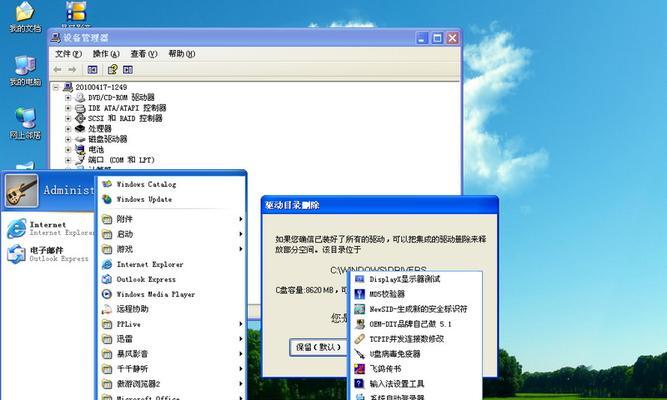This screenshot has height=400, width=667.
Task: Expand the 千千静听 programs submenu
Action: tap(172, 369)
